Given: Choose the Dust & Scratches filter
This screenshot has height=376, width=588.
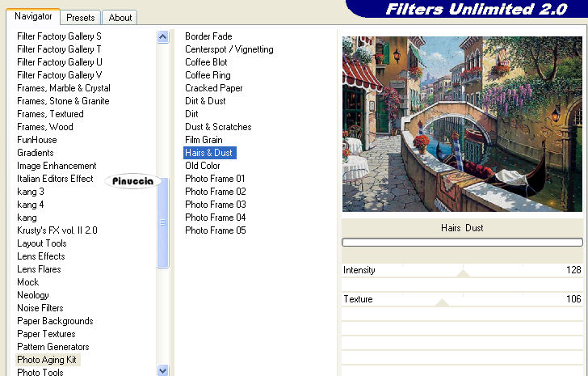Looking at the screenshot, I should point(218,127).
